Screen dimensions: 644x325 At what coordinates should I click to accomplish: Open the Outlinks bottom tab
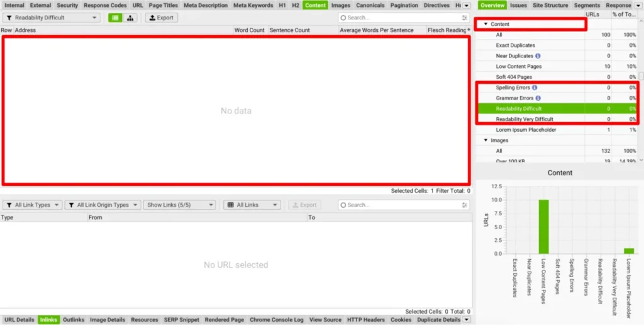pos(74,320)
